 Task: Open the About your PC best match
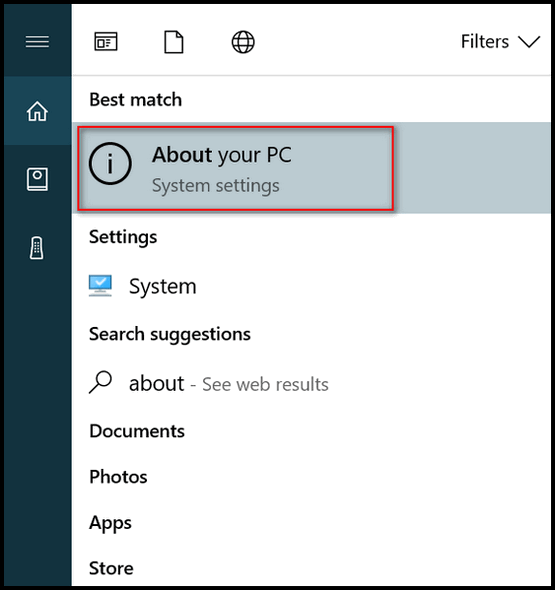[311, 168]
